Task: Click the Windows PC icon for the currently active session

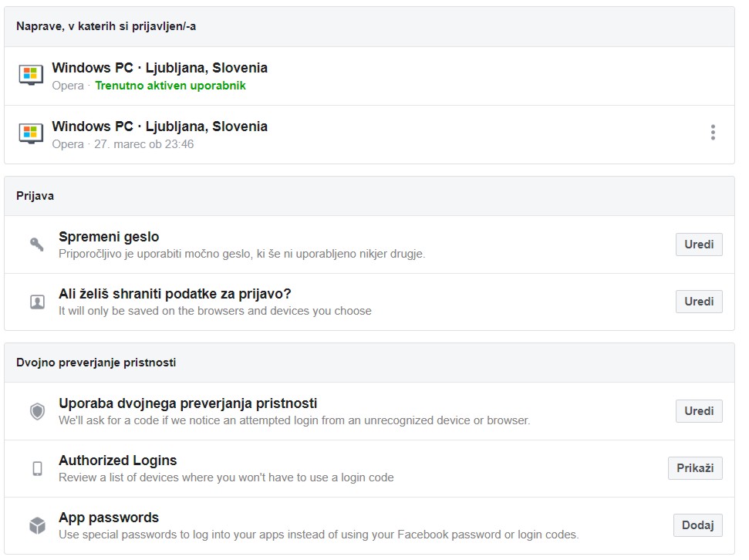Action: point(31,75)
